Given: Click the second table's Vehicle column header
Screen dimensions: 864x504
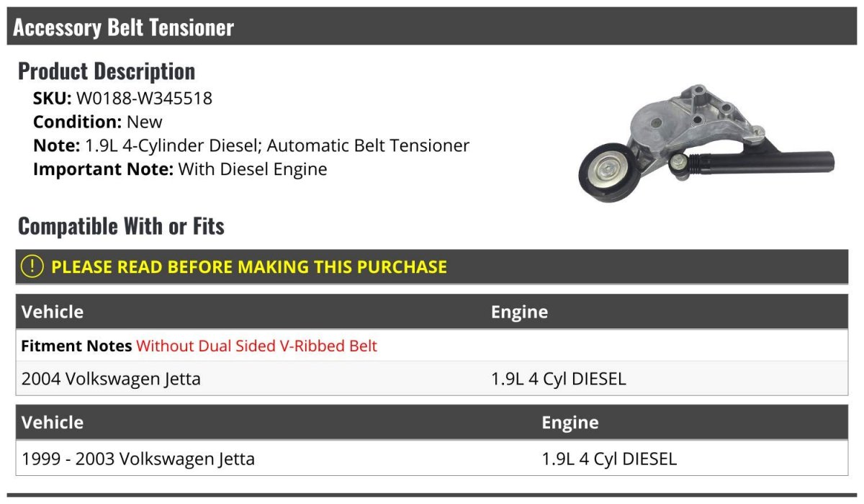Looking at the screenshot, I should click(x=53, y=422).
